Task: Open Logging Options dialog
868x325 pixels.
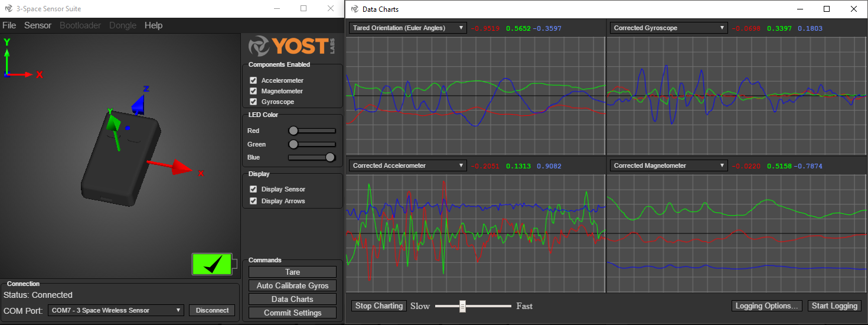Action: 767,305
